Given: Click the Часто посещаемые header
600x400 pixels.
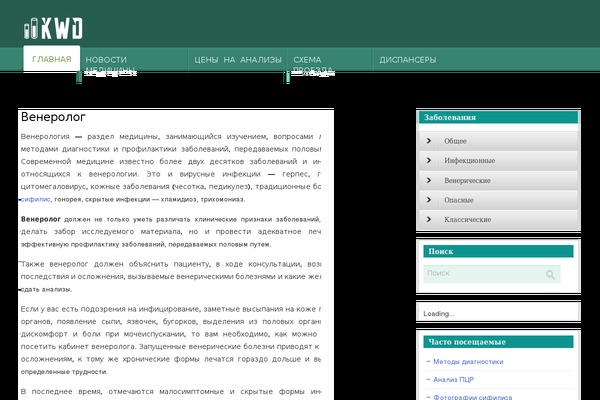Looking at the screenshot, I should click(x=498, y=342).
